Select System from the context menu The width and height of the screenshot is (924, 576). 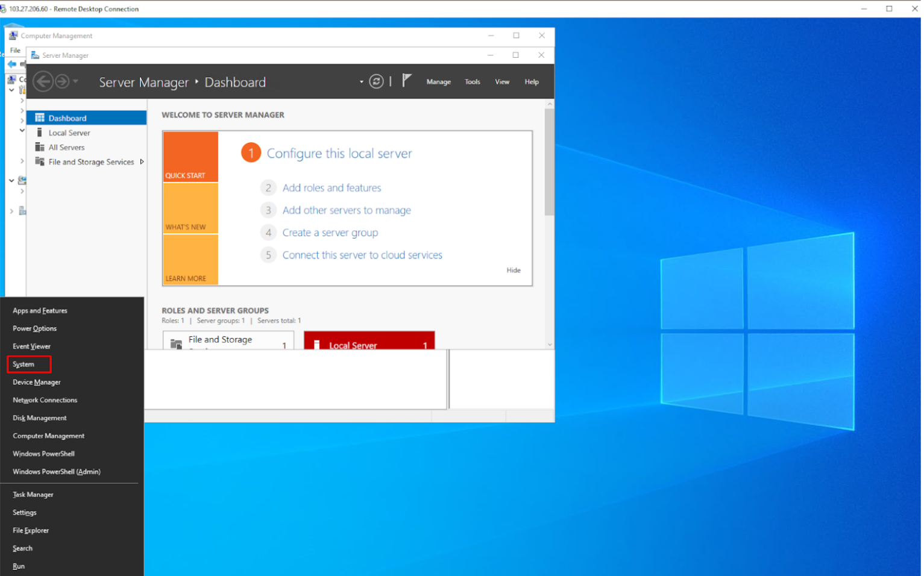(x=23, y=364)
